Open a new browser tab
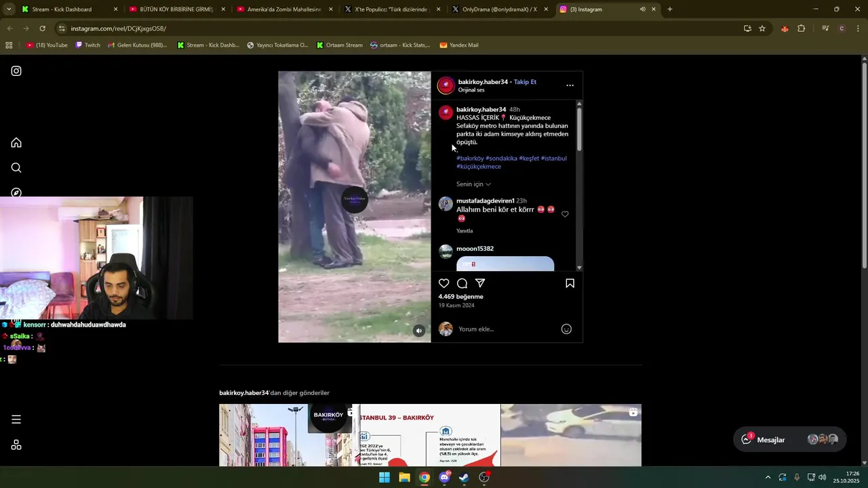 (670, 9)
